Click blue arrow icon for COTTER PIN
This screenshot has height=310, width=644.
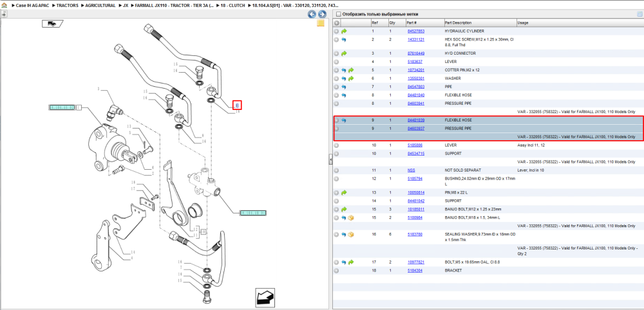(x=344, y=70)
